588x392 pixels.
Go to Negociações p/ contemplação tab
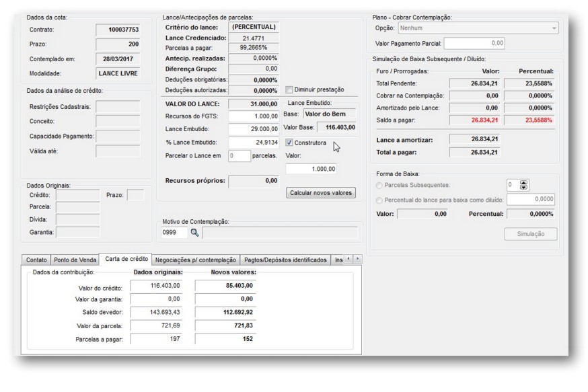point(196,260)
